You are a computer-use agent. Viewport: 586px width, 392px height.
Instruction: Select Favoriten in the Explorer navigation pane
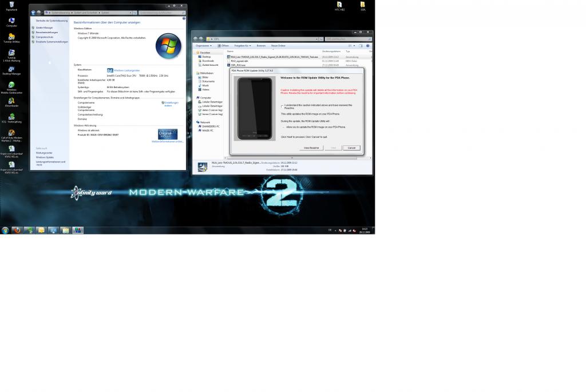click(205, 53)
